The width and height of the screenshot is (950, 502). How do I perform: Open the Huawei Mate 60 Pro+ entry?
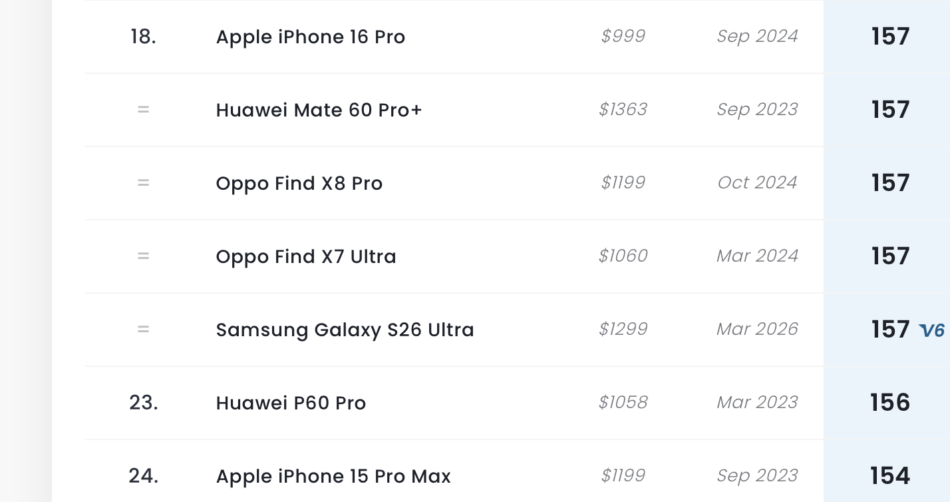(319, 110)
